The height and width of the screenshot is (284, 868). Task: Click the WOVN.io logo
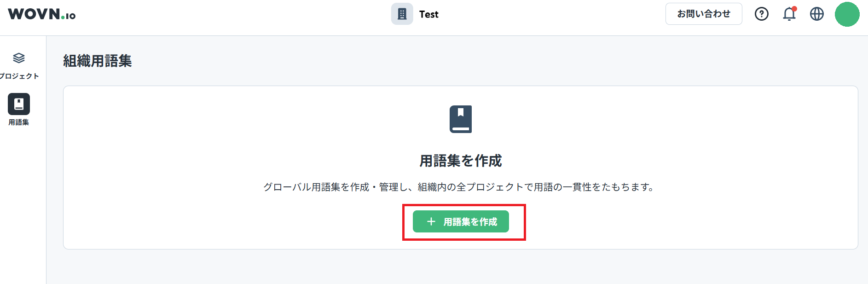(x=41, y=14)
